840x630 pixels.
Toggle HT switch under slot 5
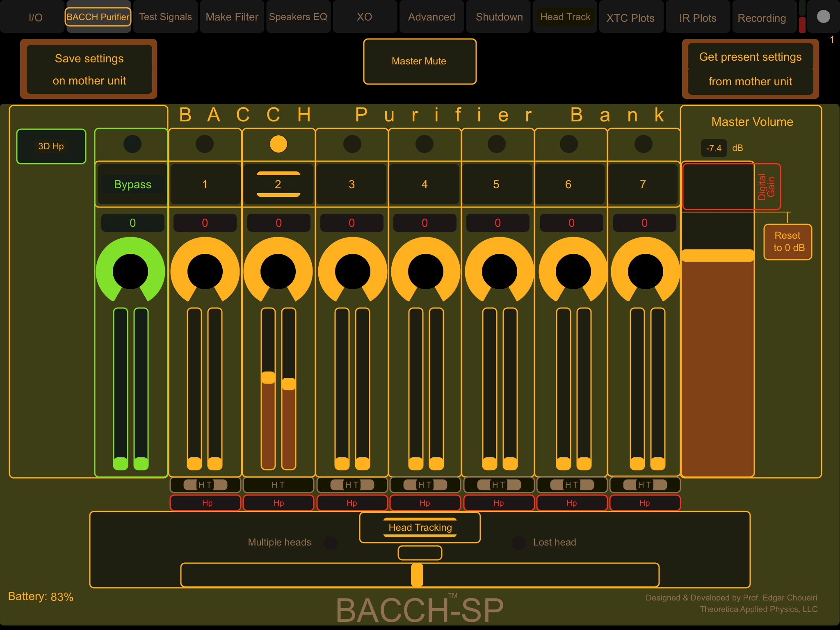click(498, 485)
